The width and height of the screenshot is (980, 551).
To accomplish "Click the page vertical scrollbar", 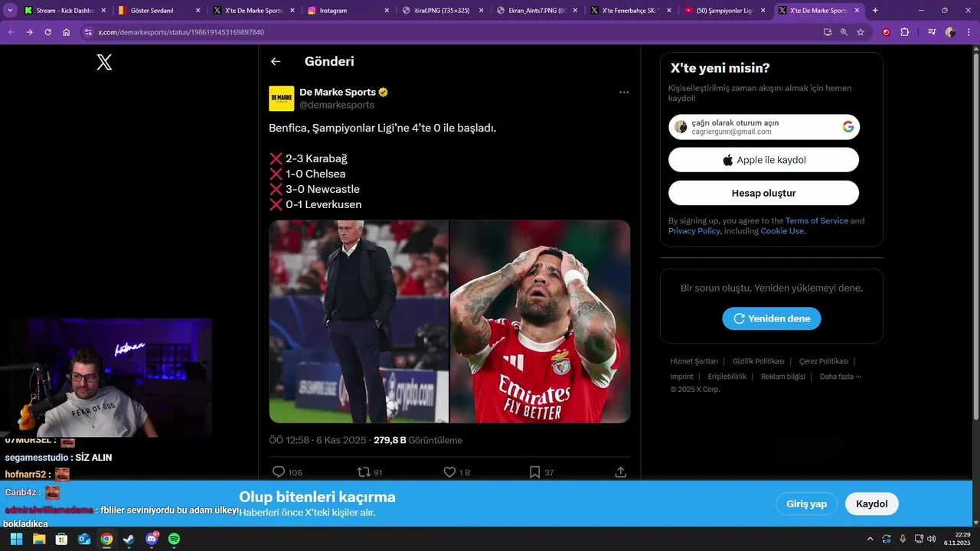I will (975, 237).
